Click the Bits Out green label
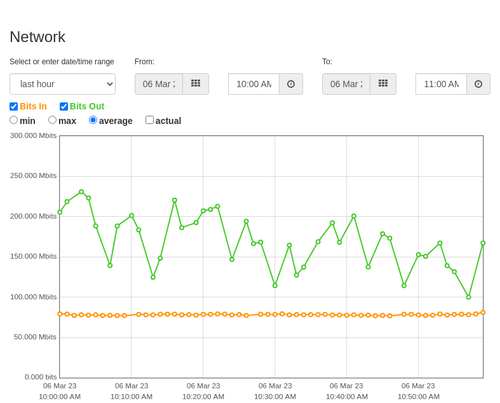This screenshot has width=500, height=403. [x=87, y=106]
